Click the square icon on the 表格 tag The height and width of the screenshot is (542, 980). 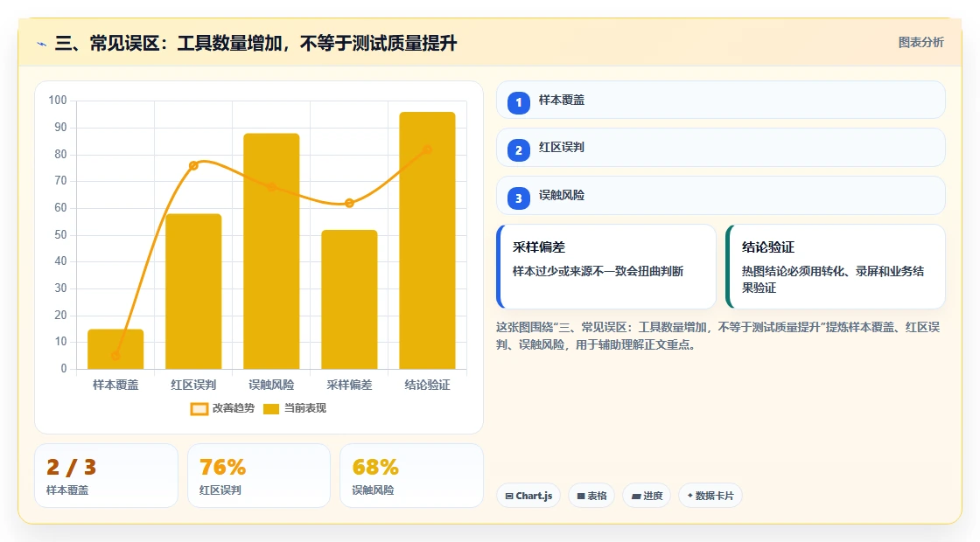[x=581, y=496]
